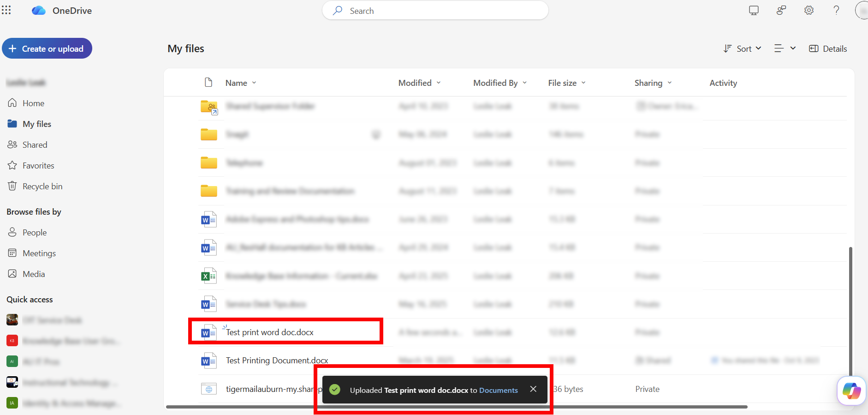Click the magnifier icon in the search box
The width and height of the screenshot is (868, 415).
tap(338, 10)
